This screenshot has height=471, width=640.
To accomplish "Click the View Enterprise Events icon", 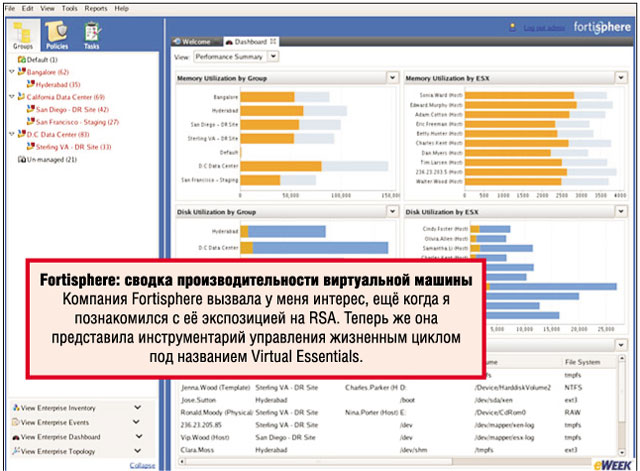I will click(x=16, y=422).
